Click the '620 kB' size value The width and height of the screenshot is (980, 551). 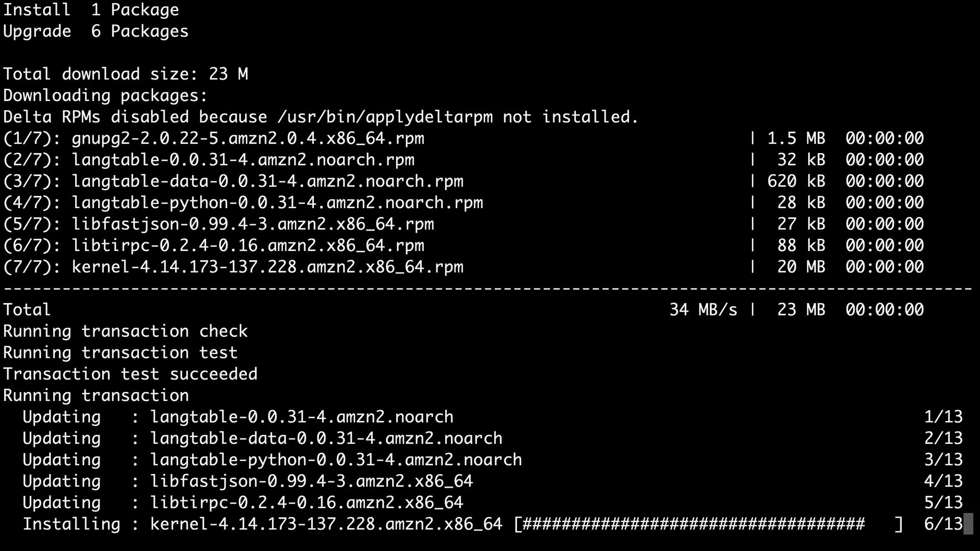(x=796, y=181)
